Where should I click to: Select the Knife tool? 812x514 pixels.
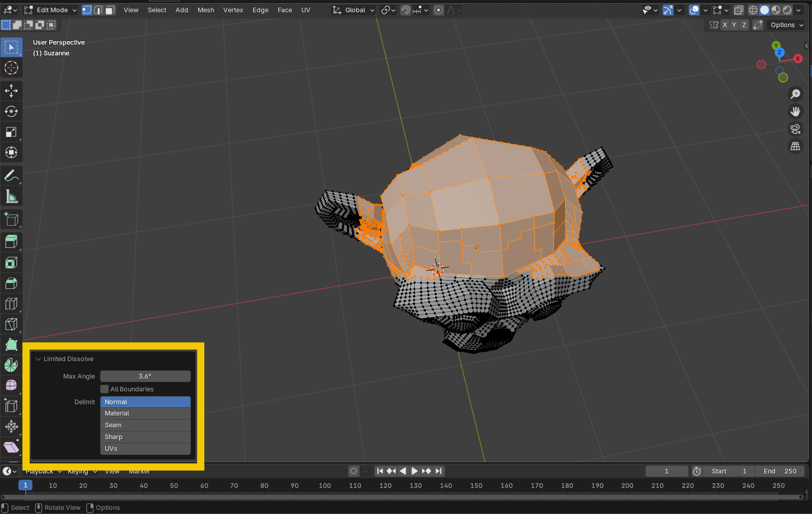click(x=11, y=324)
